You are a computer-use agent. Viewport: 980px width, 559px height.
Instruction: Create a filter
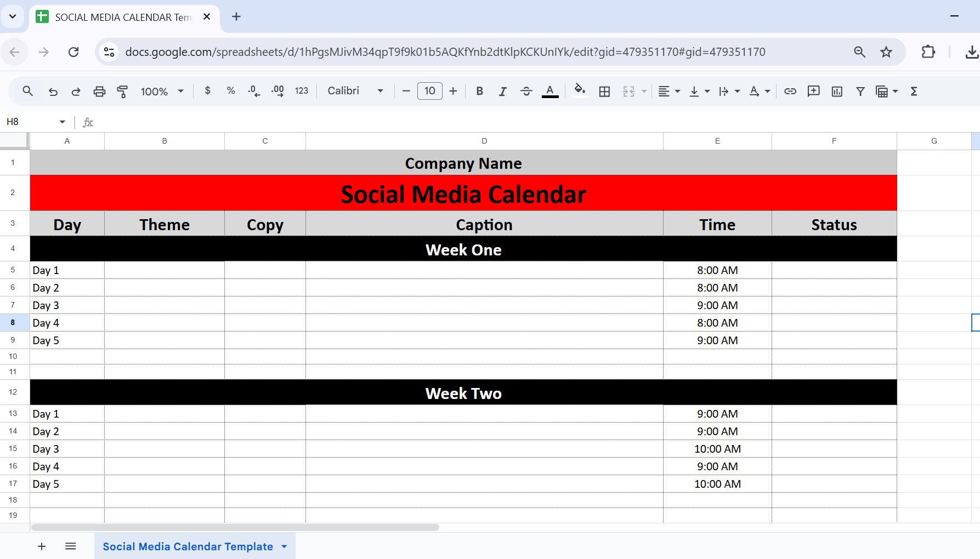[x=860, y=91]
